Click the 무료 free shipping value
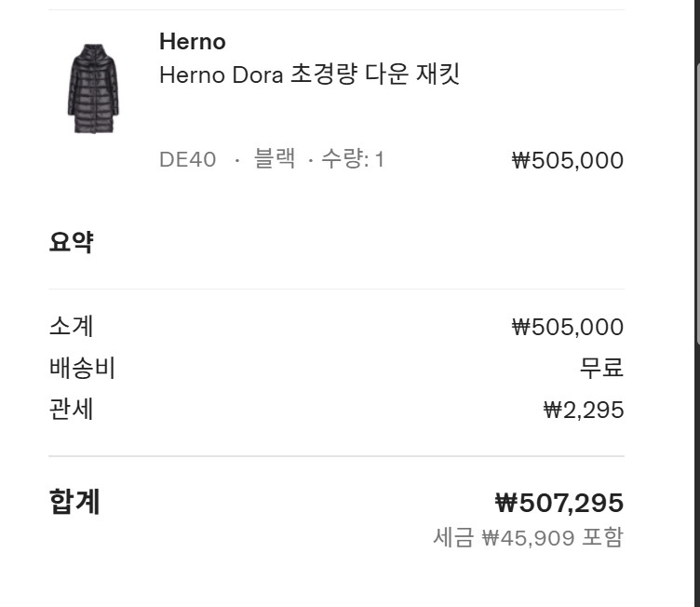700x607 pixels. [601, 368]
